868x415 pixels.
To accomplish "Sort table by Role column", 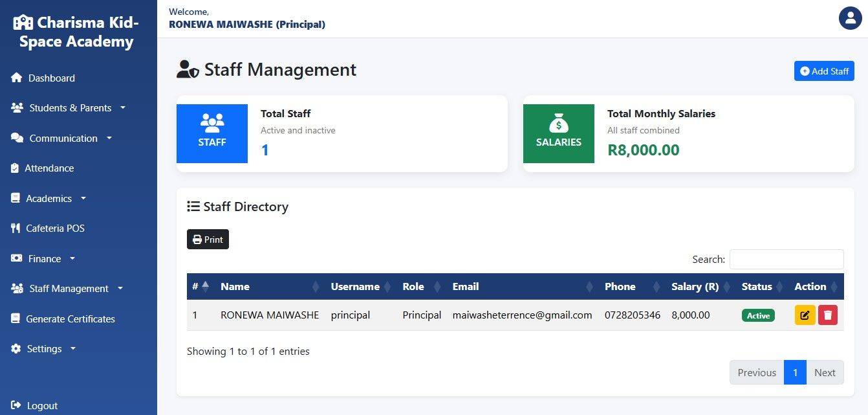I will tap(420, 286).
